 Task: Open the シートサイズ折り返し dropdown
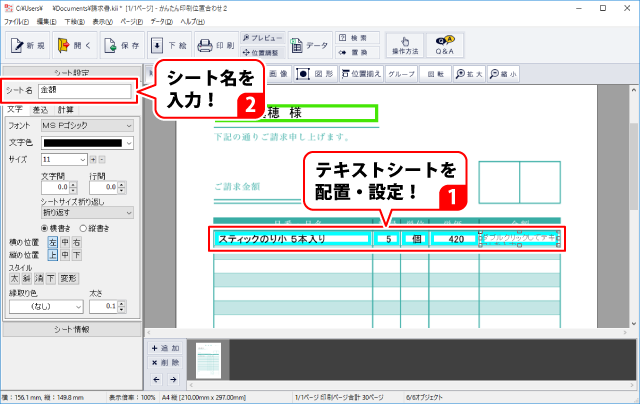[87, 213]
